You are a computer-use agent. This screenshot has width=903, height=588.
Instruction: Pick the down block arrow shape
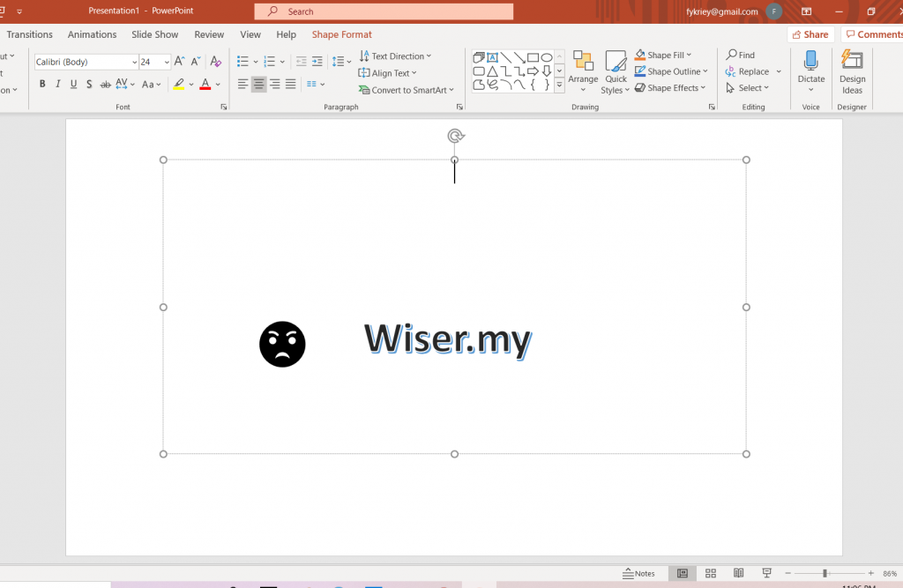pyautogui.click(x=547, y=71)
